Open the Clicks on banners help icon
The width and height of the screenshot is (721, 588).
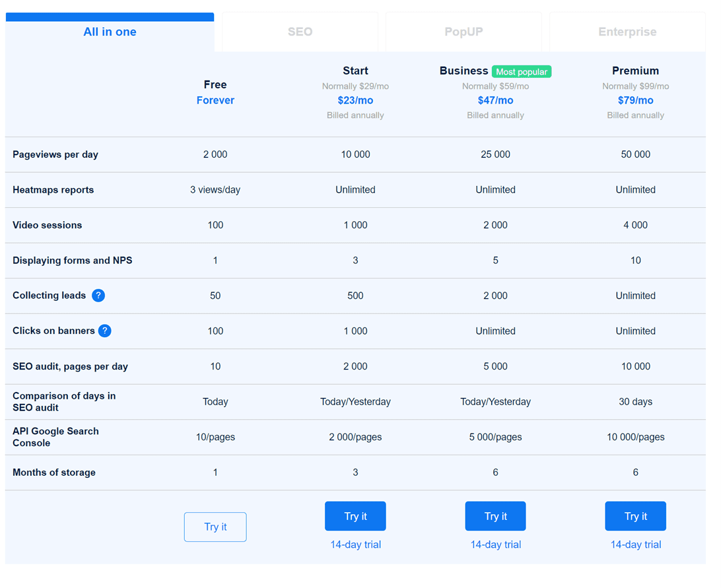click(104, 331)
